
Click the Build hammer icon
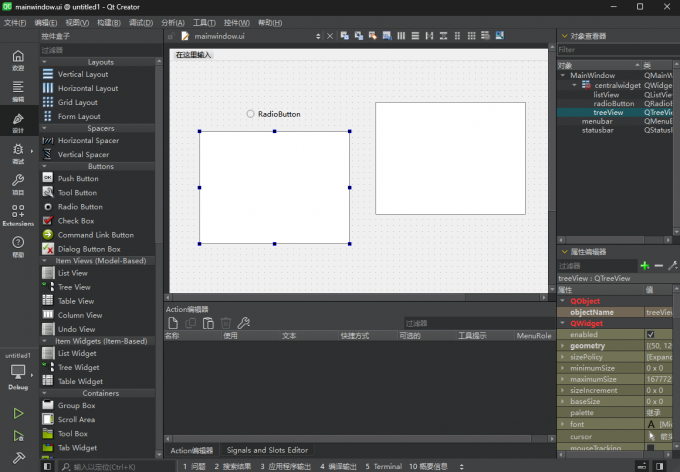point(18,456)
